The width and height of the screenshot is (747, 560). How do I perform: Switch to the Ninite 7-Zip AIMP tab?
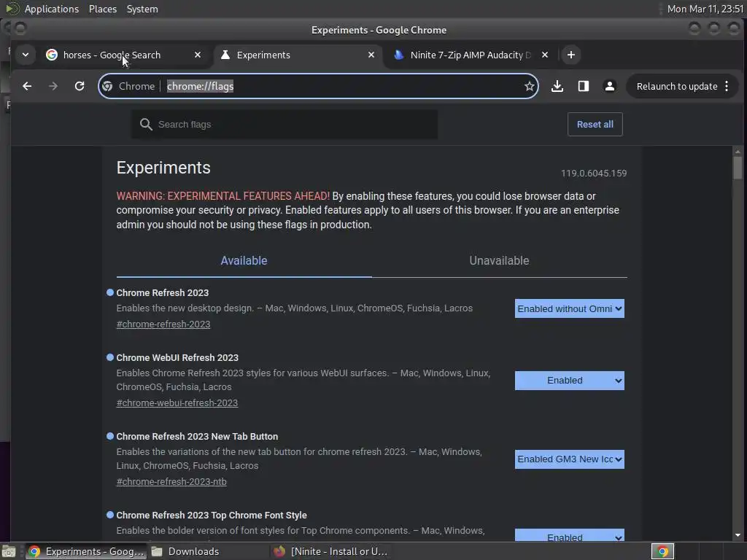[469, 55]
